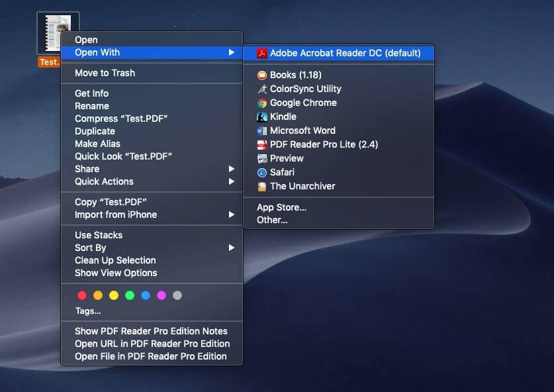
Task: Apply the blue tag color
Action: [146, 295]
